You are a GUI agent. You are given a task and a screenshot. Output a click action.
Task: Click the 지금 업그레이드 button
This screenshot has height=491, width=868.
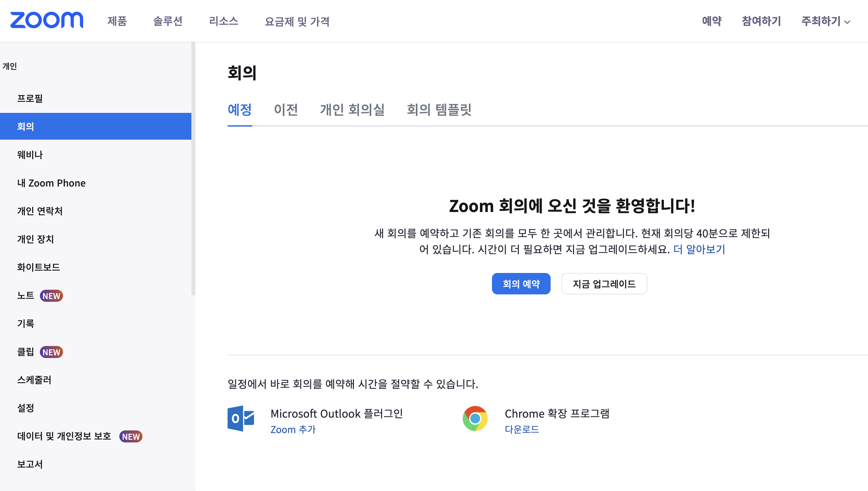point(604,284)
